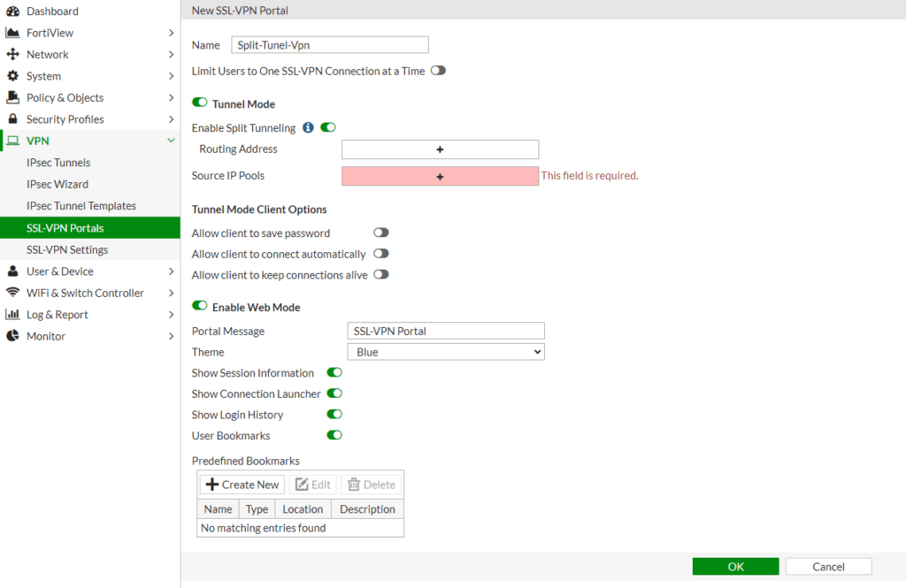This screenshot has height=588, width=906.
Task: Click the FortiView sidebar icon
Action: [12, 32]
